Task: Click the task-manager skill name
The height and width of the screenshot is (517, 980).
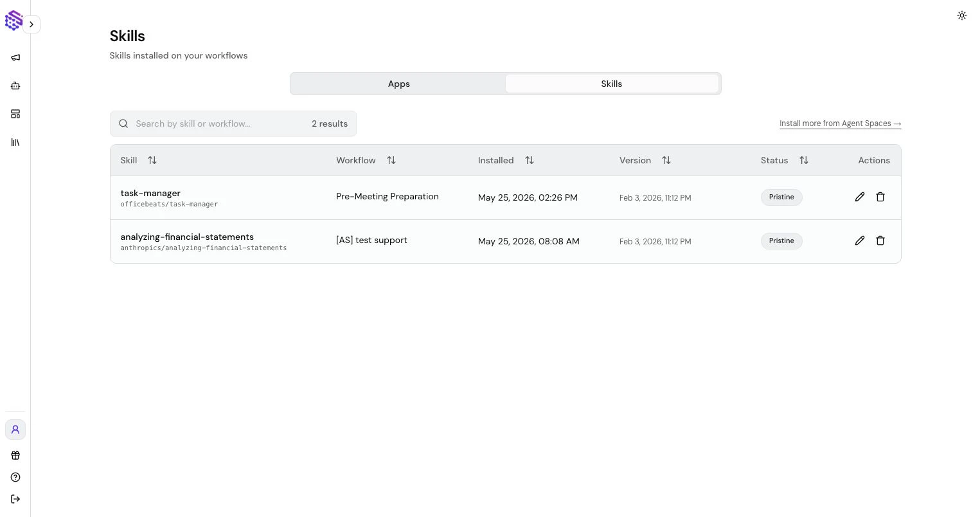Action: [150, 193]
